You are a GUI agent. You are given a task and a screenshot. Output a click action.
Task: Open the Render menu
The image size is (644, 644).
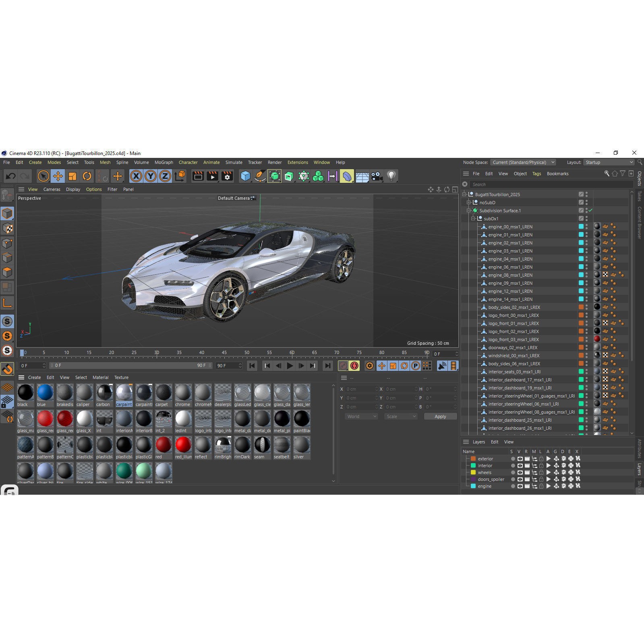pos(275,162)
